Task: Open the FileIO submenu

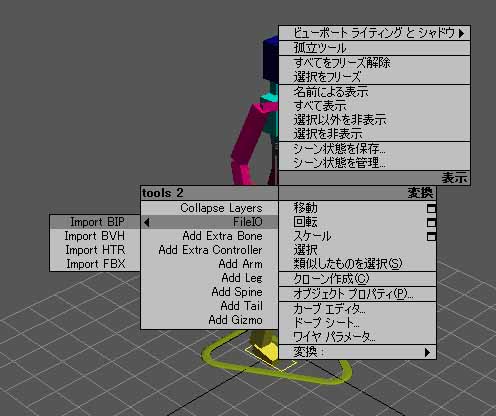Action: pyautogui.click(x=209, y=222)
